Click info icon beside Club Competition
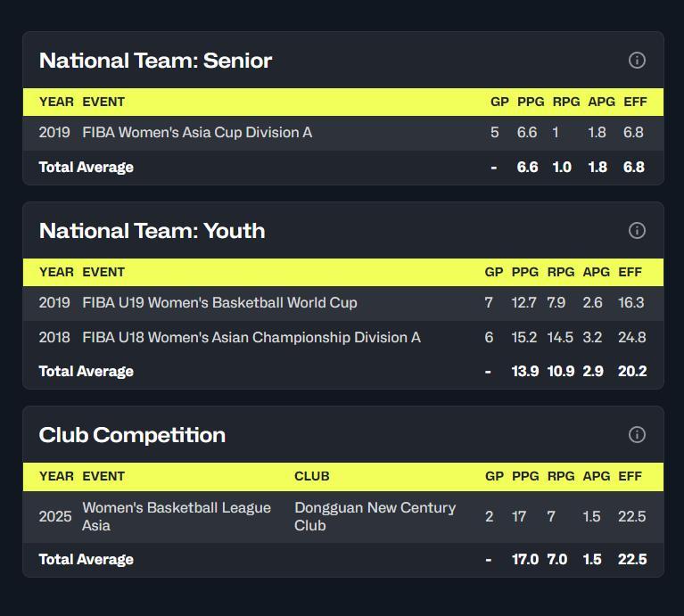The height and width of the screenshot is (616, 684). 637,435
